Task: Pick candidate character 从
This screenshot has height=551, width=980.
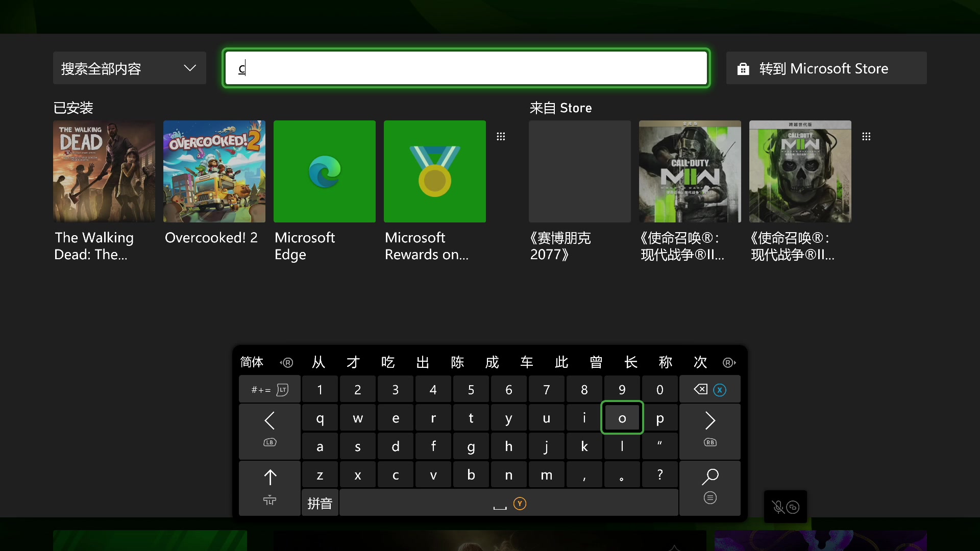Action: pyautogui.click(x=318, y=362)
